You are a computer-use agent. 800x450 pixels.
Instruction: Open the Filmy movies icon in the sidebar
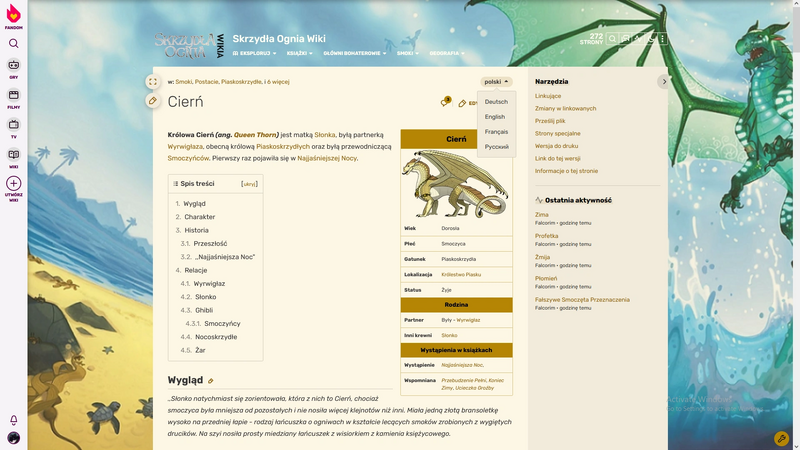pyautogui.click(x=13, y=97)
